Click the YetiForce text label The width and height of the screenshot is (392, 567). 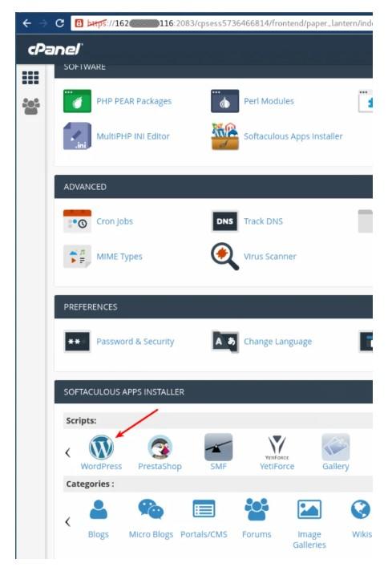coord(277,466)
